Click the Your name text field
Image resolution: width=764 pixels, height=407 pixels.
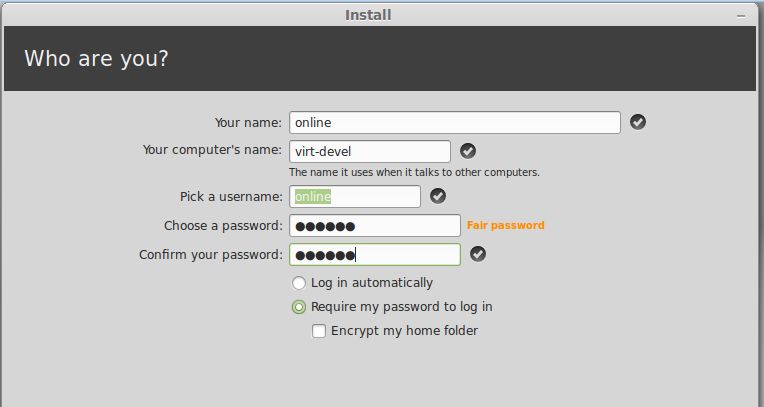455,122
